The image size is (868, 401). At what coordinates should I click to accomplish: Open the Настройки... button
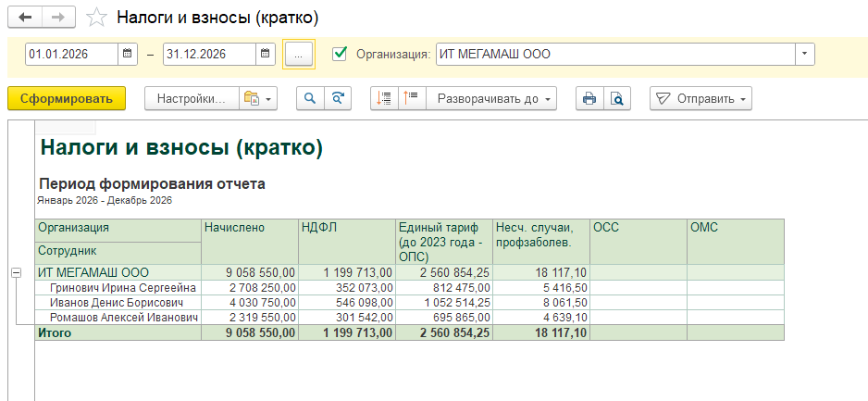tap(191, 99)
